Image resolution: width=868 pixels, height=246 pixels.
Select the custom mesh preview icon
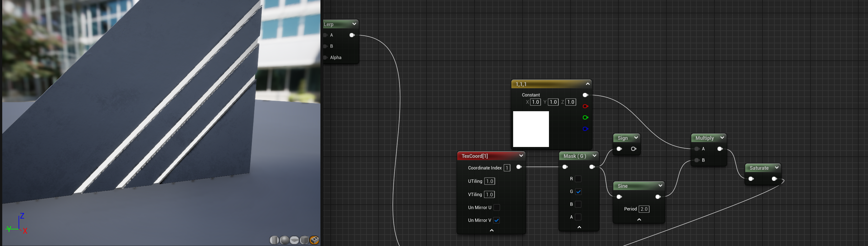(x=314, y=240)
